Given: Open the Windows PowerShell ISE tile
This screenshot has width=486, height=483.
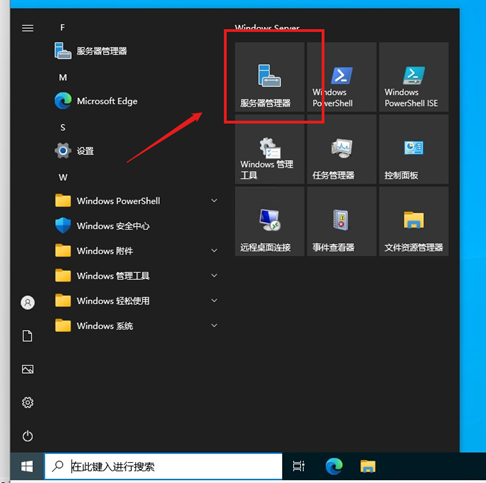Looking at the screenshot, I should [414, 77].
